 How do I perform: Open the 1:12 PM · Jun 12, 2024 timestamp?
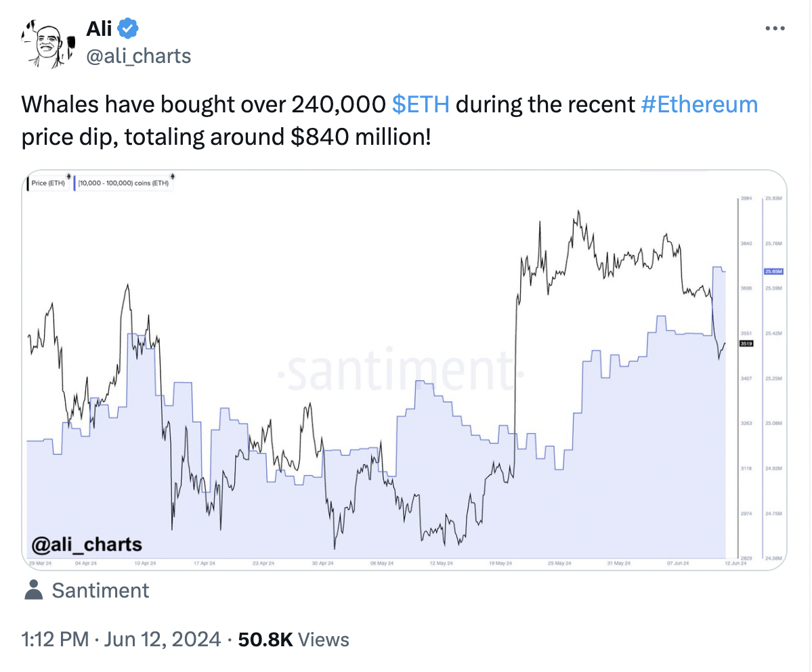coord(121,640)
